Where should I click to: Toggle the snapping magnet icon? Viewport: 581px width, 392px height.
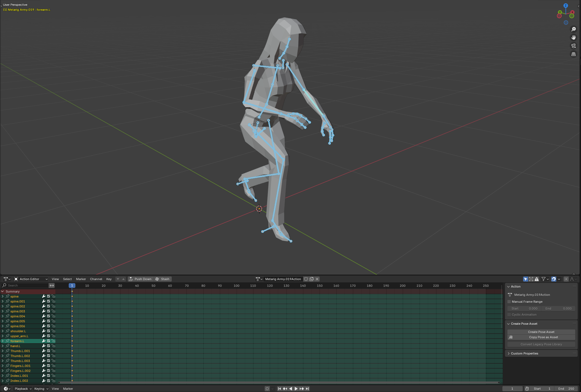(554, 279)
